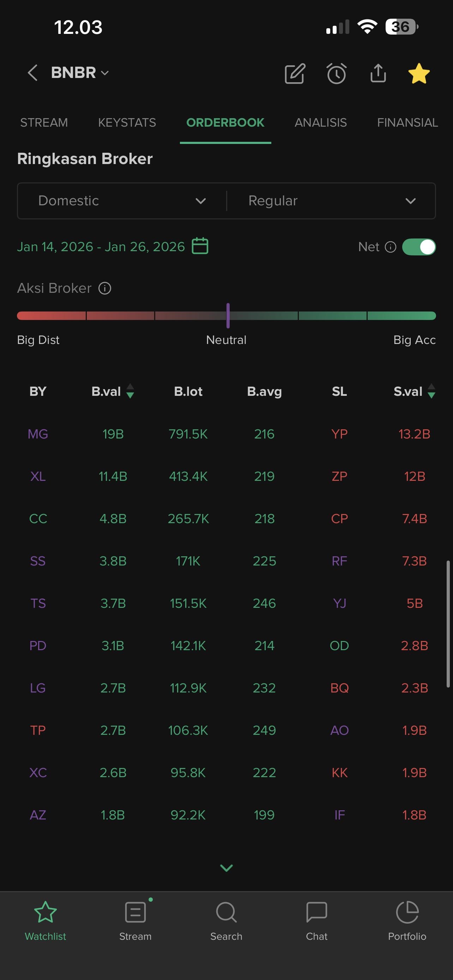Sort by B.val column arrows

130,391
